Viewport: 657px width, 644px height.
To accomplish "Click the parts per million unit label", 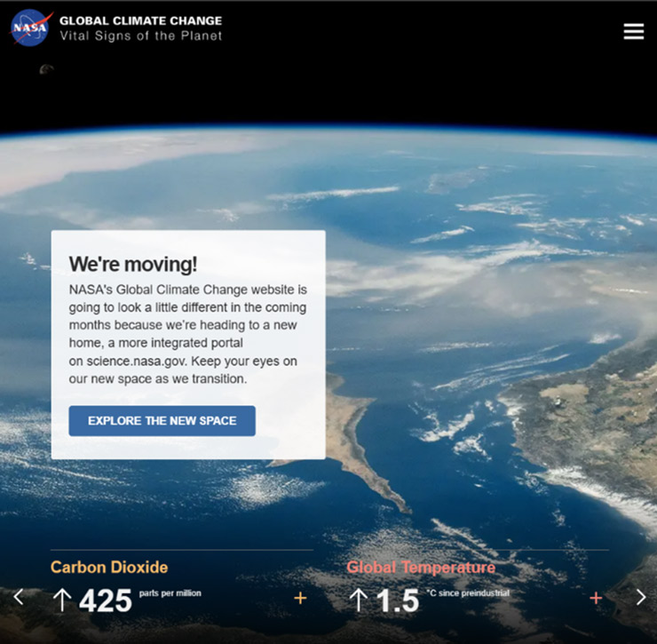I will (170, 593).
